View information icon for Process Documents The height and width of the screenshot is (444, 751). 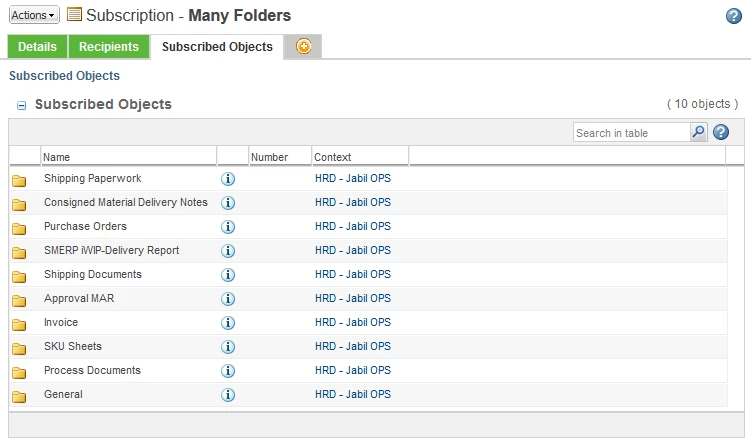[228, 370]
